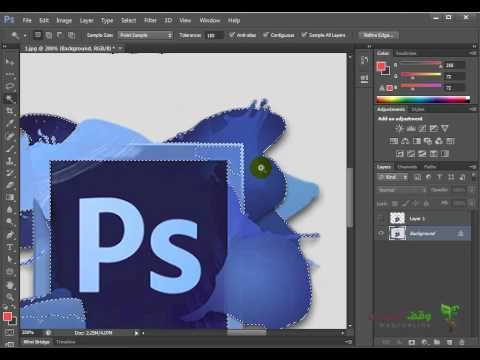Open the collapsed Properties panel icon
The image size is (480, 360).
(364, 79)
